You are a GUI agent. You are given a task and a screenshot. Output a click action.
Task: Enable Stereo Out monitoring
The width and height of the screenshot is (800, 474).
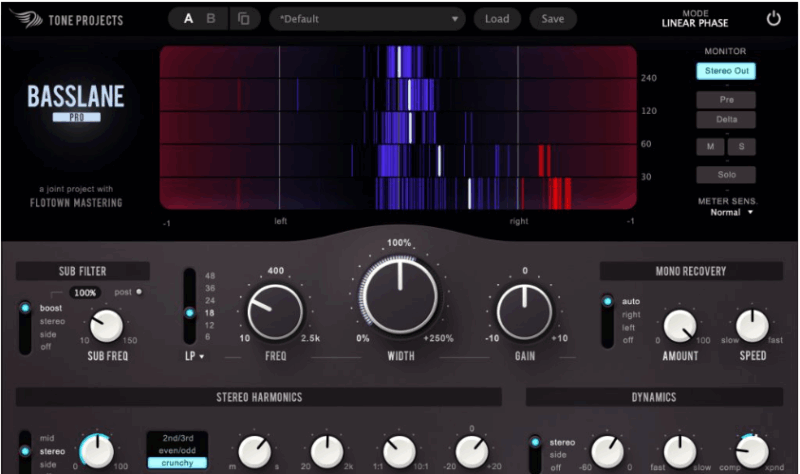click(x=726, y=71)
